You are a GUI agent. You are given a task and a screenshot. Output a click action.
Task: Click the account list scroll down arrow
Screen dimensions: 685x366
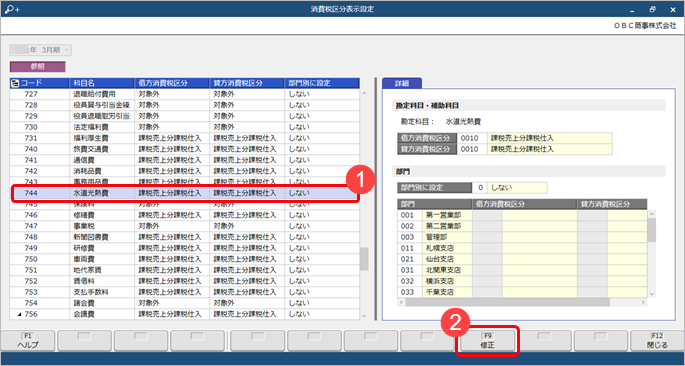(364, 315)
